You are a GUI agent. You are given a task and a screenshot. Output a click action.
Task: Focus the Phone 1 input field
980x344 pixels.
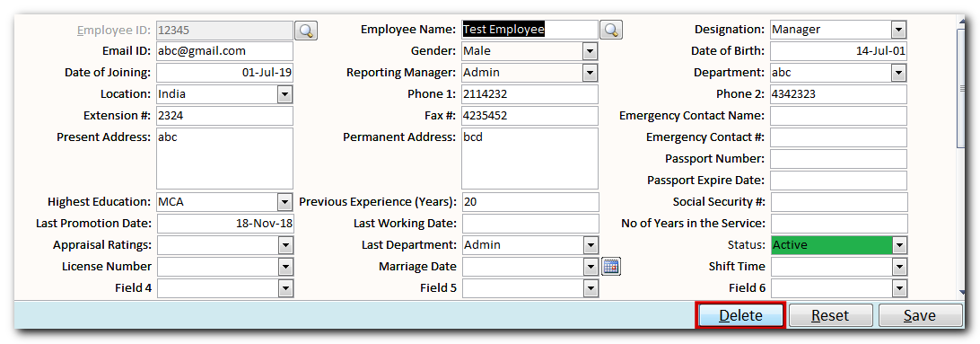click(x=530, y=94)
